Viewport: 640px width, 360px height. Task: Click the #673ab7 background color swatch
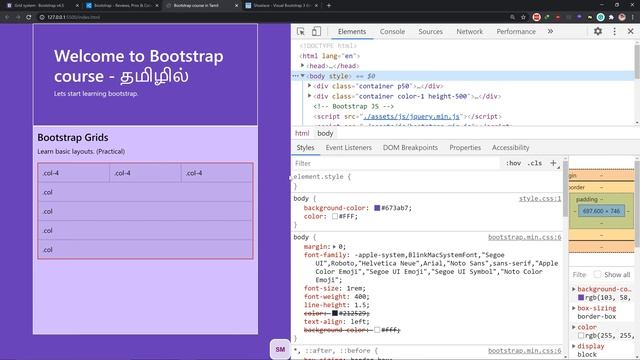(x=377, y=208)
